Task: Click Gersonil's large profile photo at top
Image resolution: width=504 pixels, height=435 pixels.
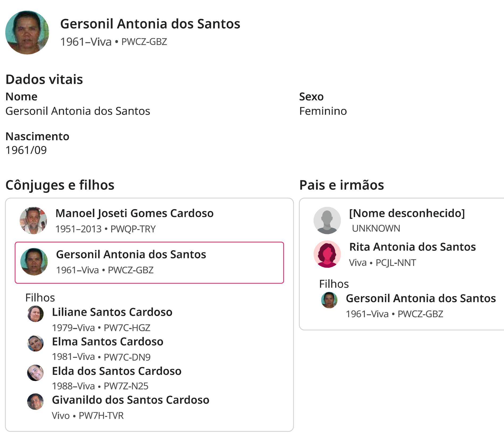Action: pos(27,32)
